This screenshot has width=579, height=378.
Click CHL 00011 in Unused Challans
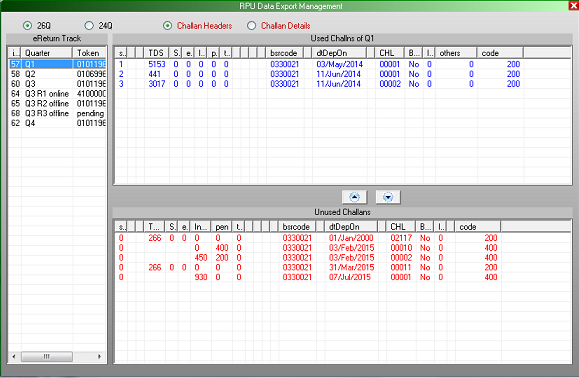401,267
